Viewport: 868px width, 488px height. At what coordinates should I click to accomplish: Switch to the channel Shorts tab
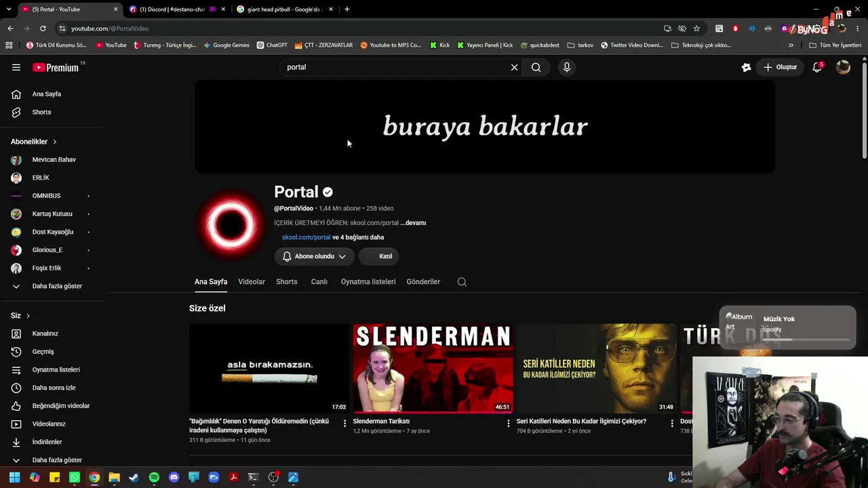click(x=287, y=282)
